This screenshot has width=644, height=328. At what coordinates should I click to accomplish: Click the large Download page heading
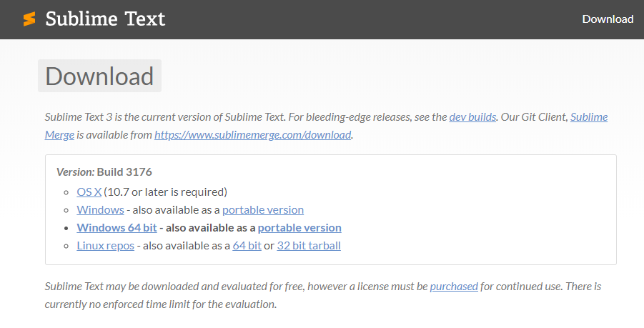99,76
